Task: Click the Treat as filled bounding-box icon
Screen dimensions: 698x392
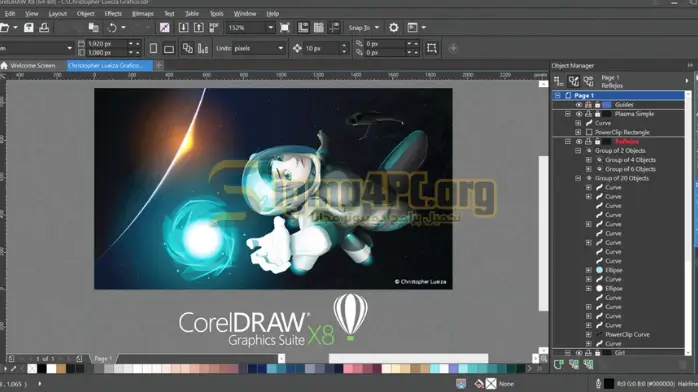Action: click(431, 48)
